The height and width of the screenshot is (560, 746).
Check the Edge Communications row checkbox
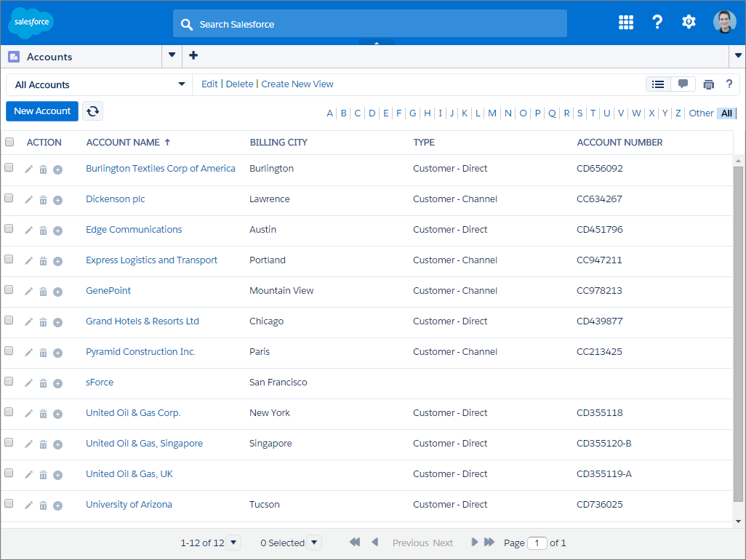tap(9, 228)
